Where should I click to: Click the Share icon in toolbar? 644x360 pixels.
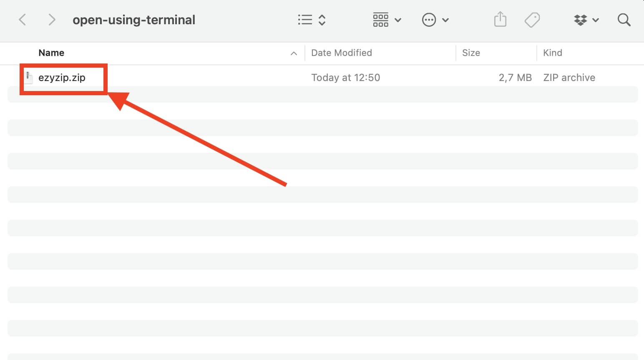point(500,19)
